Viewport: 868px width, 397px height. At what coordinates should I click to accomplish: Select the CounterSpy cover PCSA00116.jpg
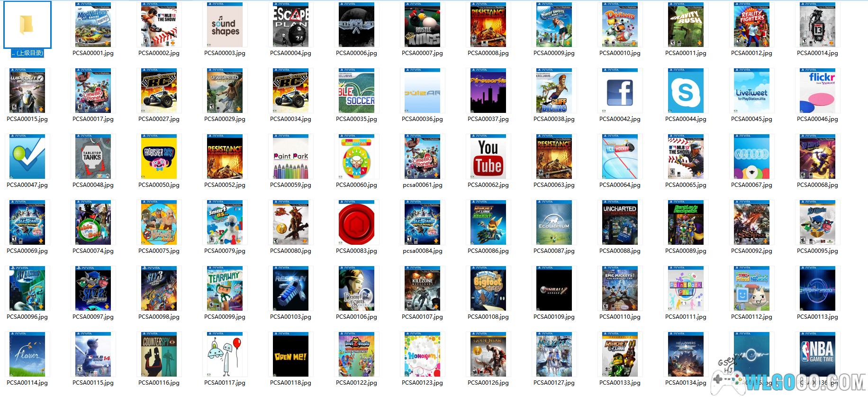(x=159, y=355)
